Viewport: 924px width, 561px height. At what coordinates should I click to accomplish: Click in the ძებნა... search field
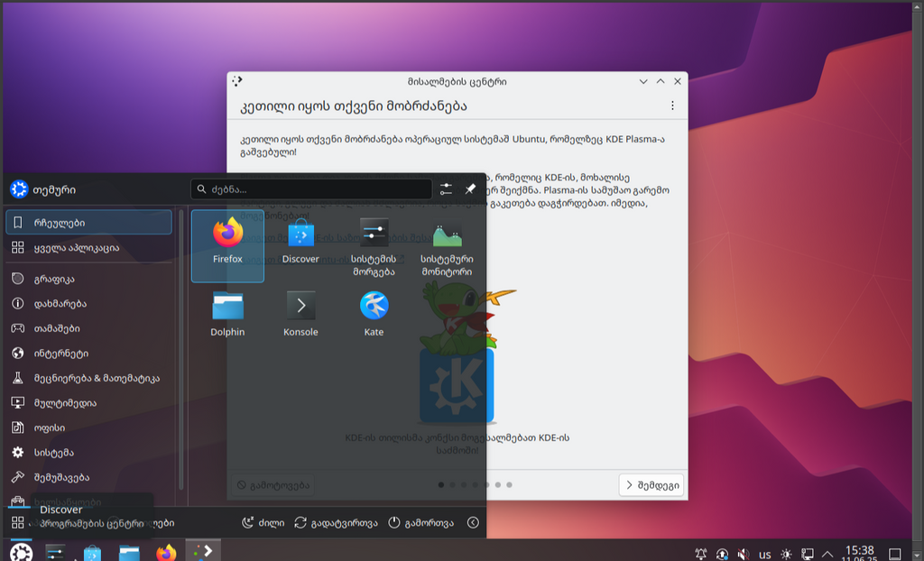pos(311,189)
